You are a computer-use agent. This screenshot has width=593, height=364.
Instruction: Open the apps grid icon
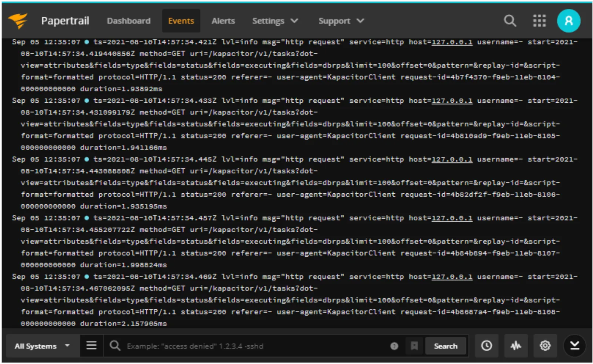[539, 21]
